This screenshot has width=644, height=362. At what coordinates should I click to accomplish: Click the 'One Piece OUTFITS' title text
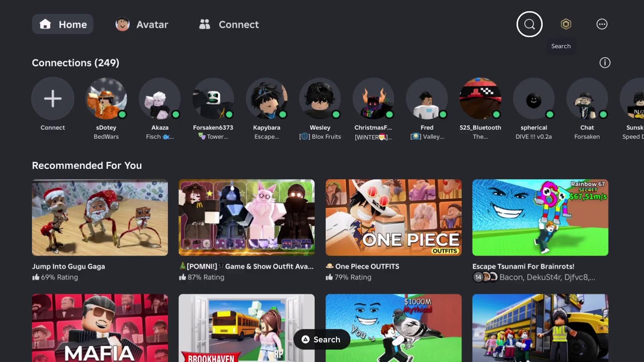(367, 266)
